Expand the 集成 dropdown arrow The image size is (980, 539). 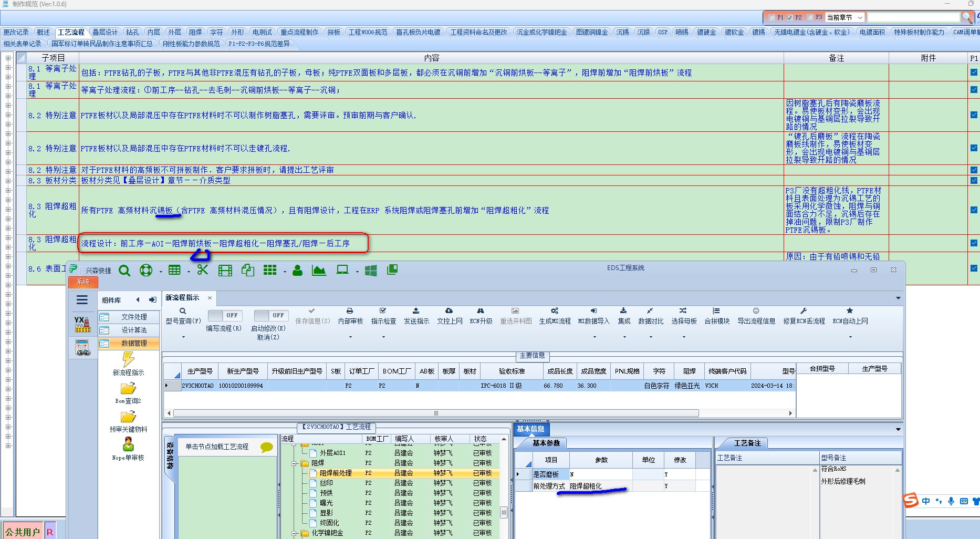coord(624,337)
